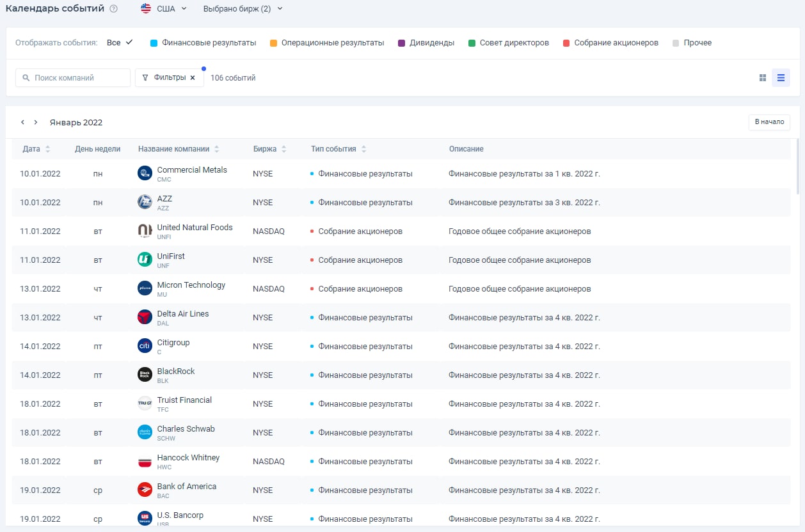Click Commercial Metals description за 1 кв. 2022 г.
805x532 pixels.
tap(524, 174)
